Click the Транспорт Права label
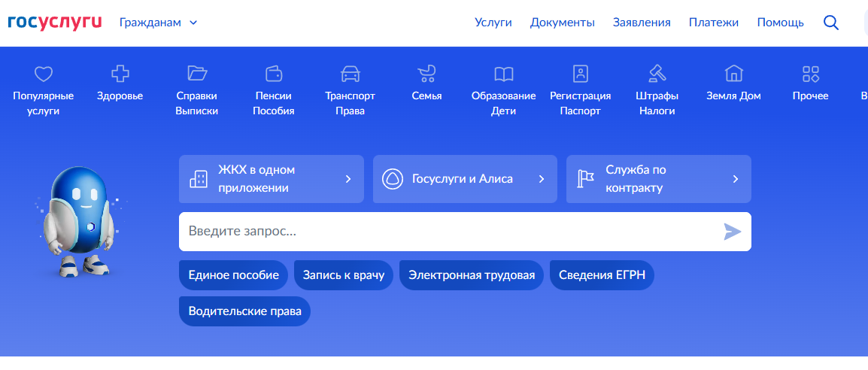The width and height of the screenshot is (868, 370). (x=351, y=104)
